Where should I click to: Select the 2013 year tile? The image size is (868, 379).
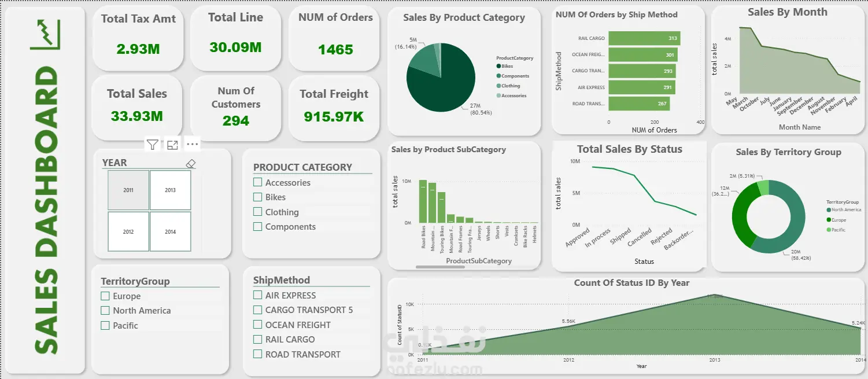[x=170, y=190]
